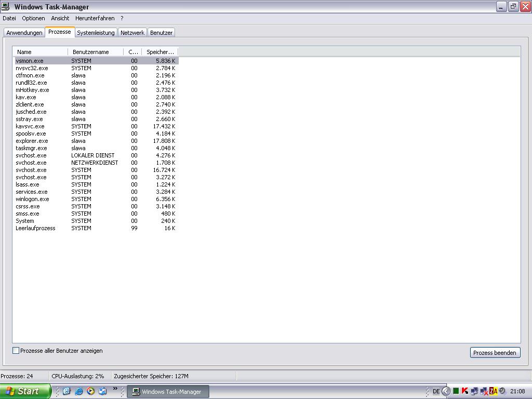Click the Internet Explorer quick launch icon
This screenshot has height=399, width=532.
[78, 391]
